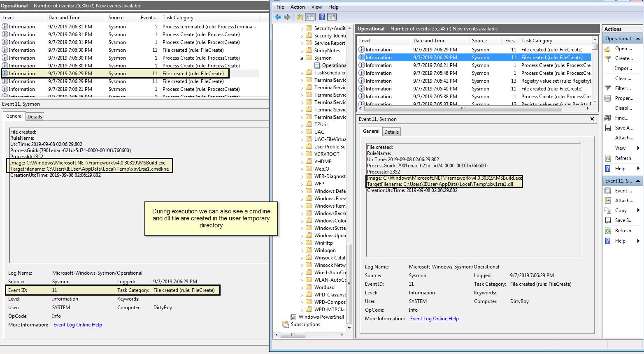Expand the UAC tree node
The width and height of the screenshot is (644, 354).
(x=302, y=132)
